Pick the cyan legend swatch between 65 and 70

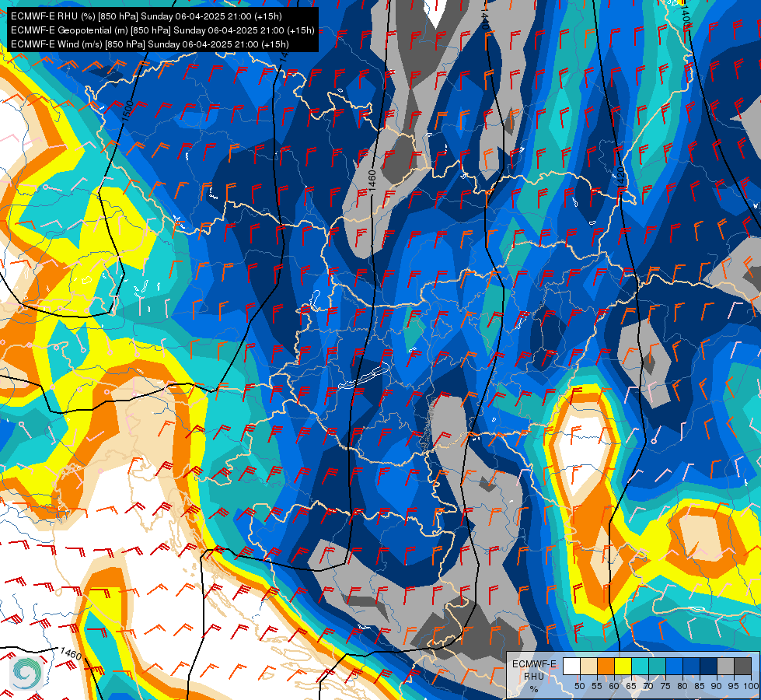click(641, 666)
